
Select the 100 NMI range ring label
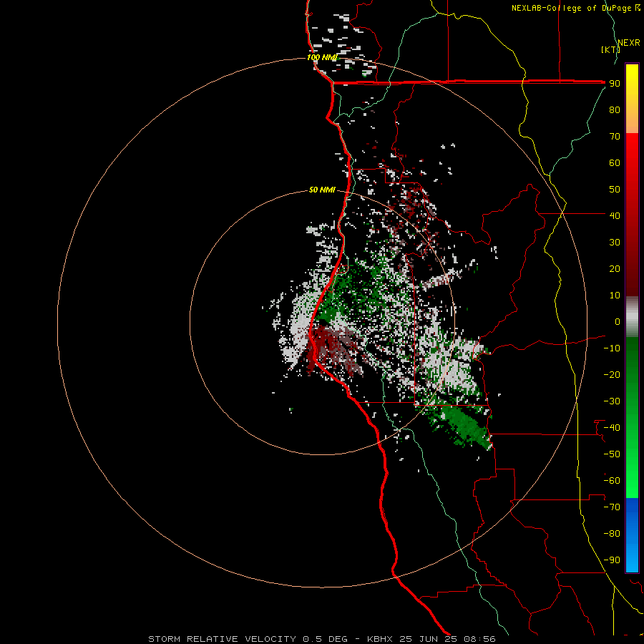pyautogui.click(x=322, y=57)
